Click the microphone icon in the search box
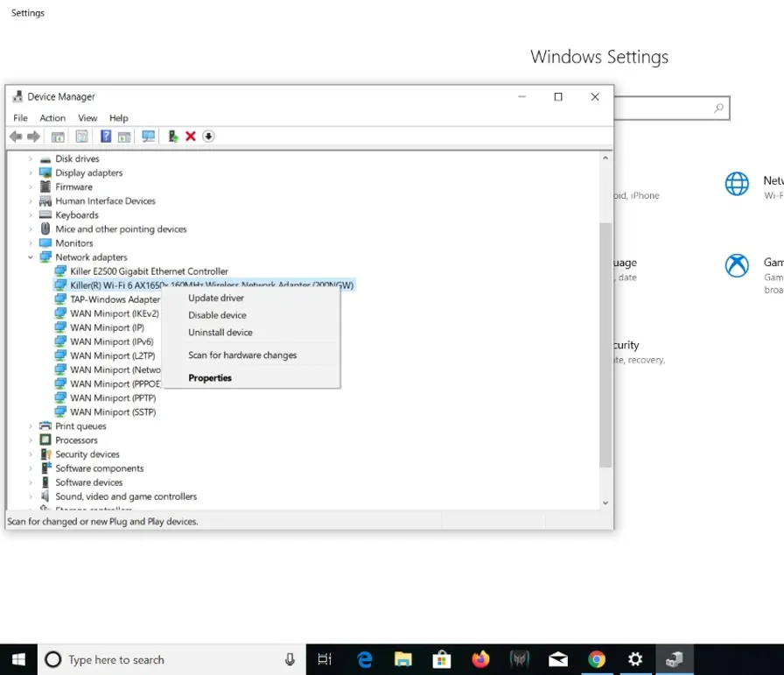The height and width of the screenshot is (675, 784). [290, 659]
